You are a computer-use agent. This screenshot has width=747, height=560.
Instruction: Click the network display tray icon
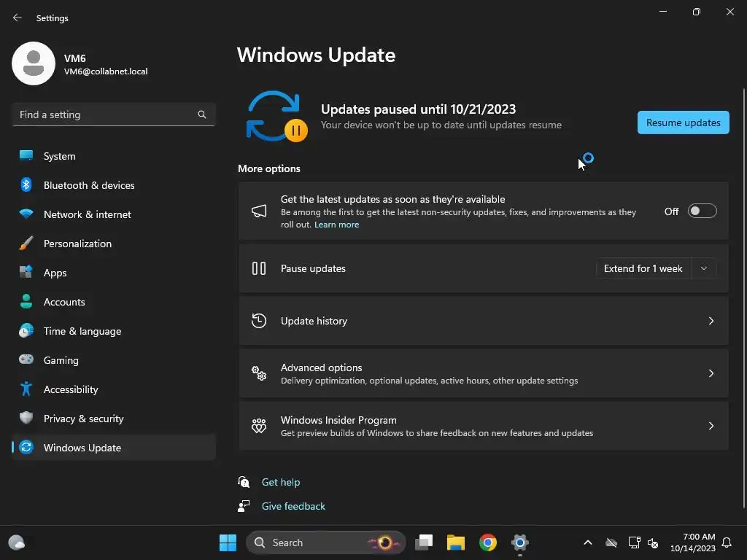634,542
